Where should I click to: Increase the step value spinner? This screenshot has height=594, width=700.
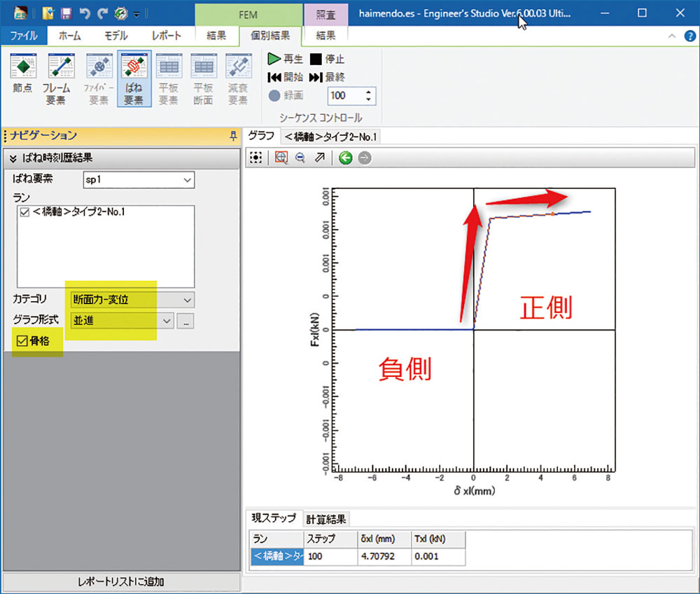coord(368,92)
